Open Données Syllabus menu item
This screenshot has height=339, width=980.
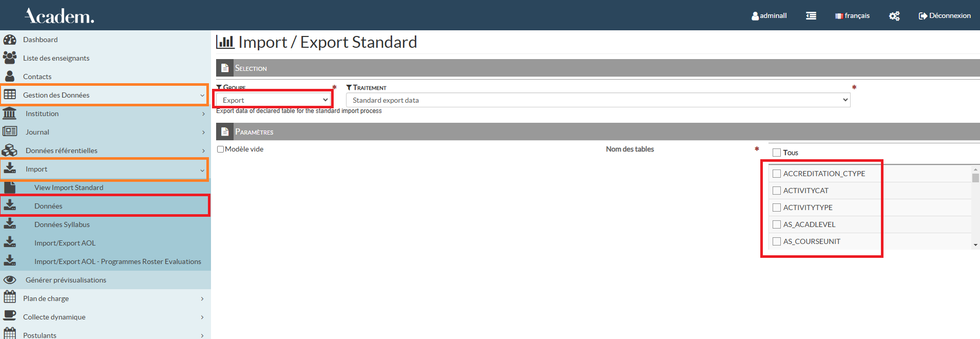[x=62, y=224]
